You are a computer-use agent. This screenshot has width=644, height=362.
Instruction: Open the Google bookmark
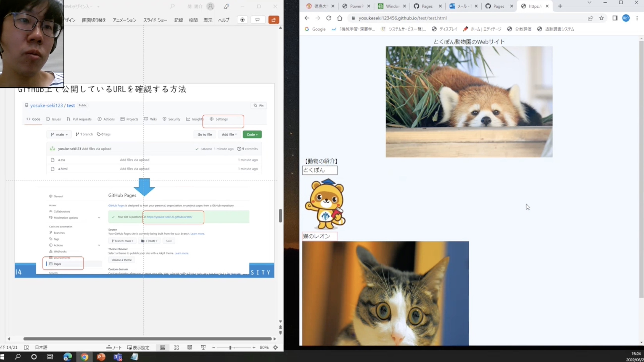pos(315,29)
